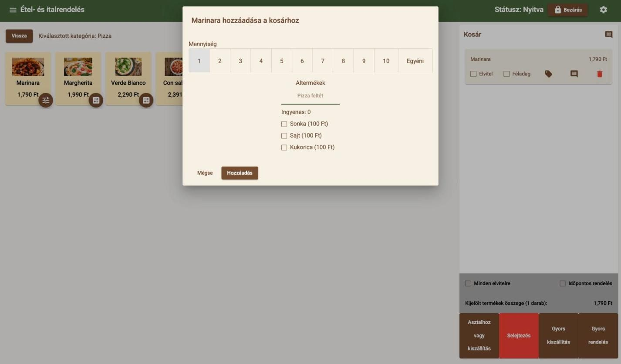This screenshot has width=621, height=364.
Task: Check the Időpontos rendelés option
Action: pyautogui.click(x=563, y=283)
